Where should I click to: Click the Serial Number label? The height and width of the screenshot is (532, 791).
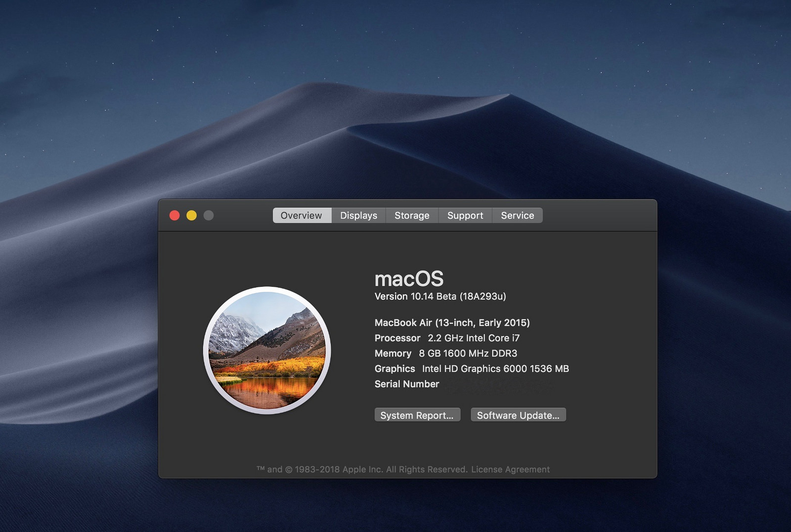pos(407,384)
